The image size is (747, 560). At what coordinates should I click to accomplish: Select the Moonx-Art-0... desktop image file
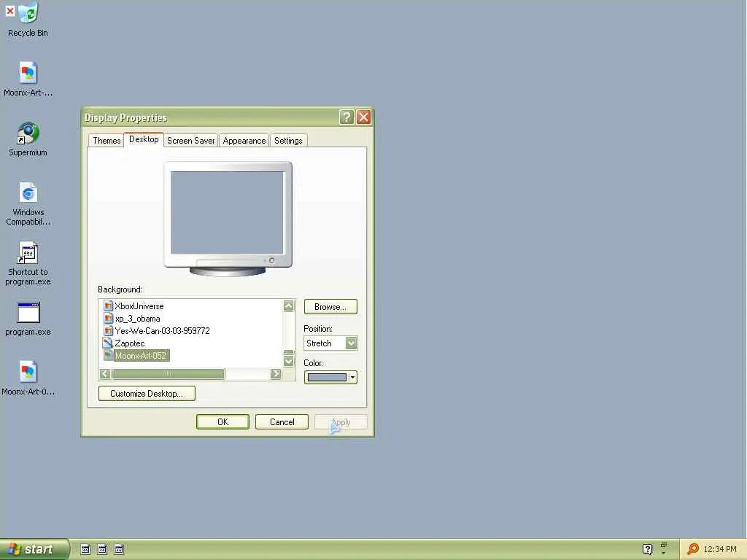coord(28,378)
